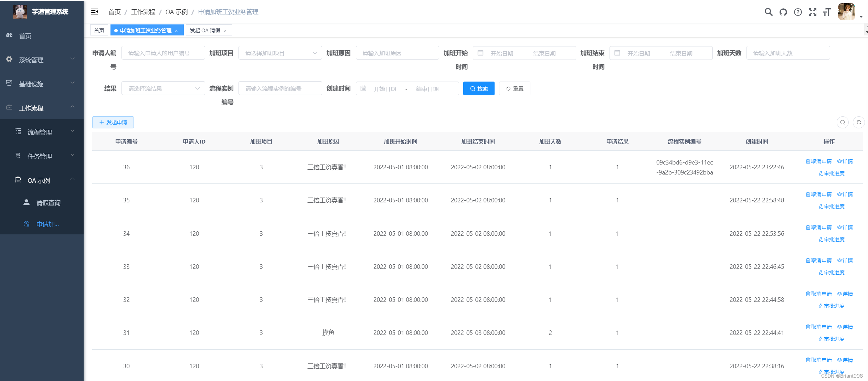Open the 结果 select dropdown
Image resolution: width=868 pixels, height=381 pixels.
[x=163, y=88]
